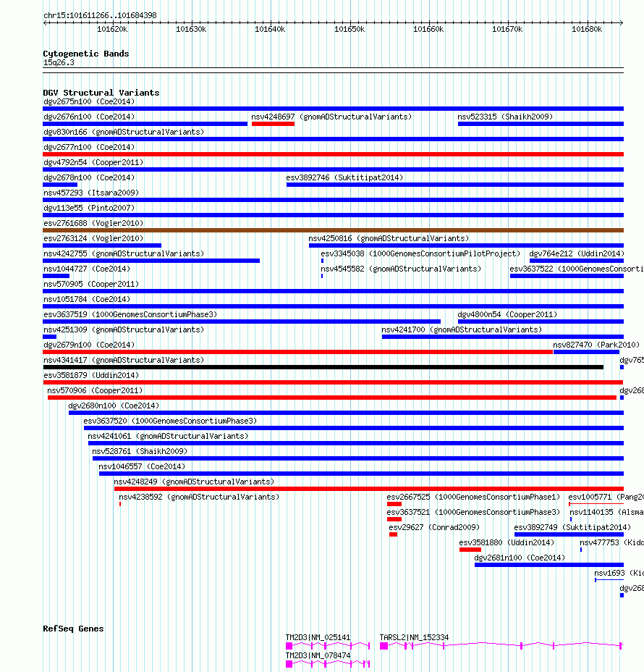Click esv3581880 (Uddin2014) variant label
644x672 pixels.
[x=507, y=542]
